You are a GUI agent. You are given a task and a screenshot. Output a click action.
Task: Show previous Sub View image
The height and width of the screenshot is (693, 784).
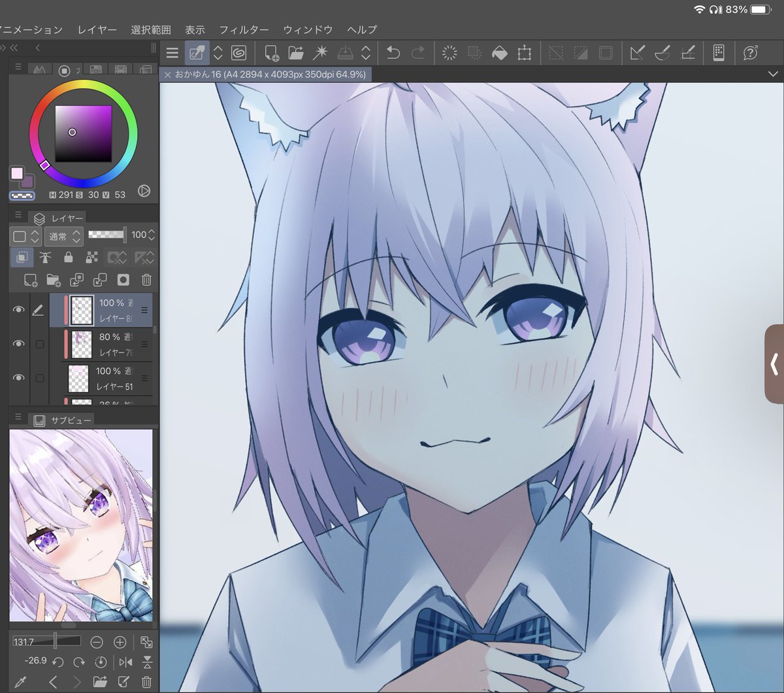pyautogui.click(x=54, y=683)
